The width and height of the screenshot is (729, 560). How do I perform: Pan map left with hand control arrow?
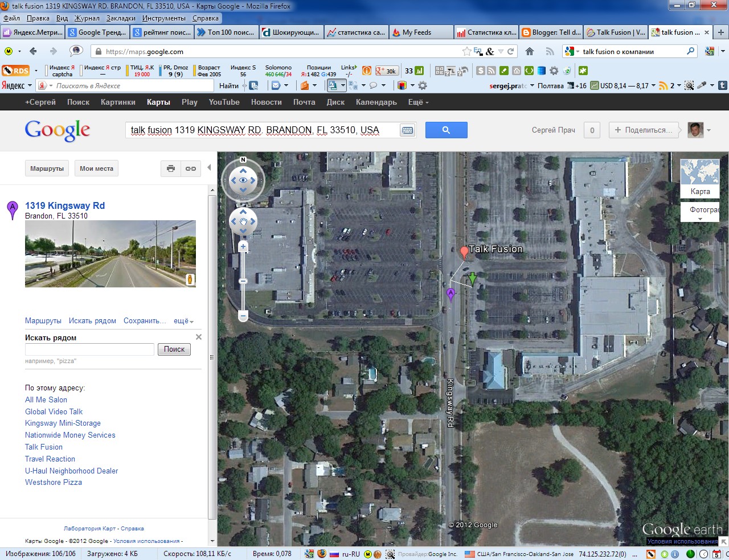click(233, 221)
